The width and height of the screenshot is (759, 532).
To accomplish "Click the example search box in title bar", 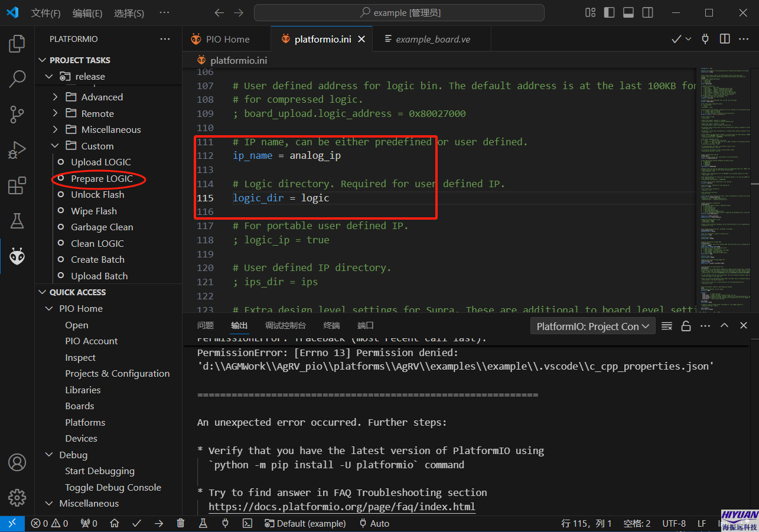I will click(x=399, y=13).
